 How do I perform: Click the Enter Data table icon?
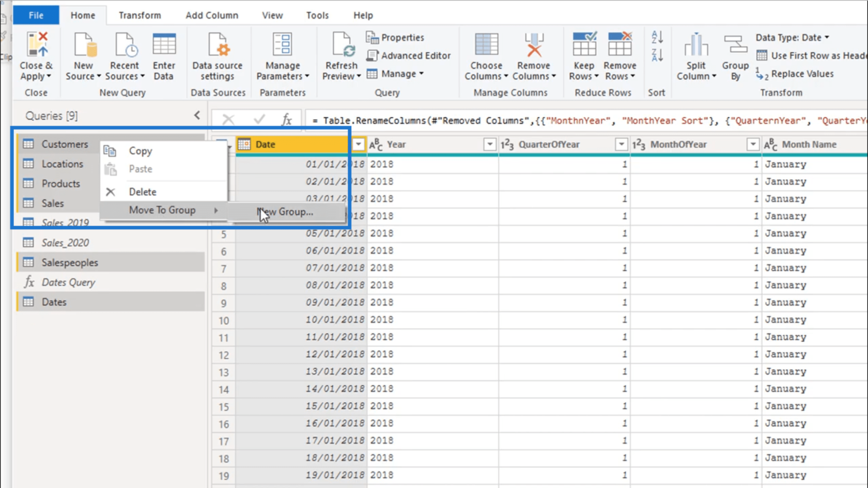[164, 44]
